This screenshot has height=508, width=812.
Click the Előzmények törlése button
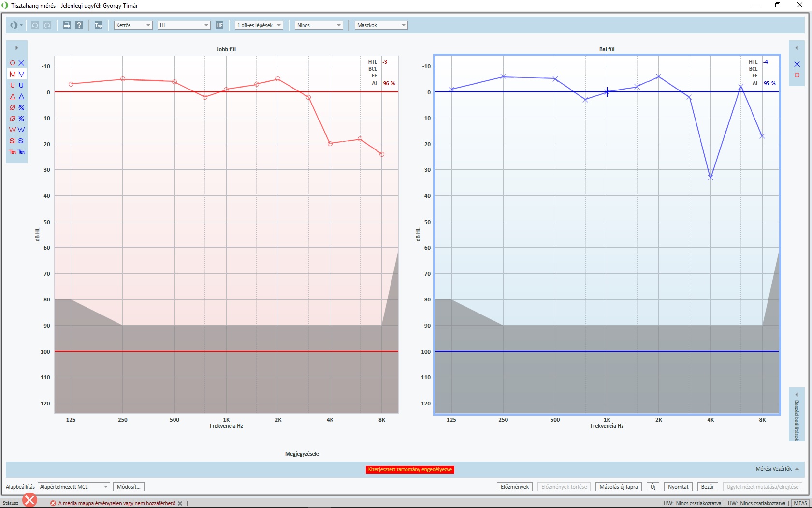click(564, 487)
